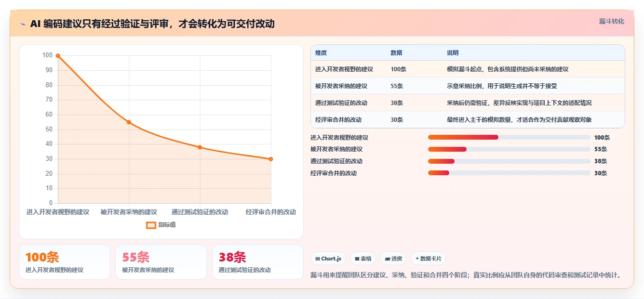Click the 55条 table cell
644x299 pixels.
click(397, 86)
